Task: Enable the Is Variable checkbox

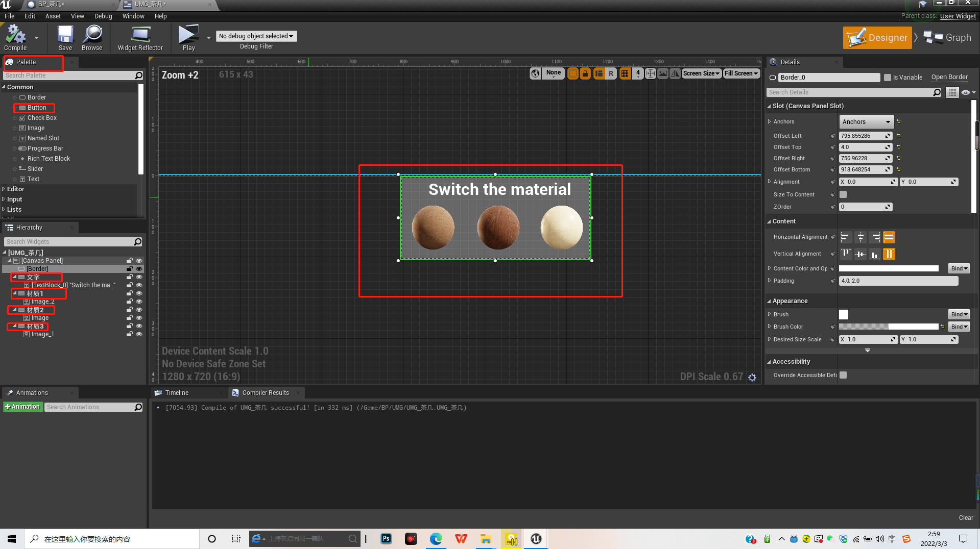Action: 888,78
